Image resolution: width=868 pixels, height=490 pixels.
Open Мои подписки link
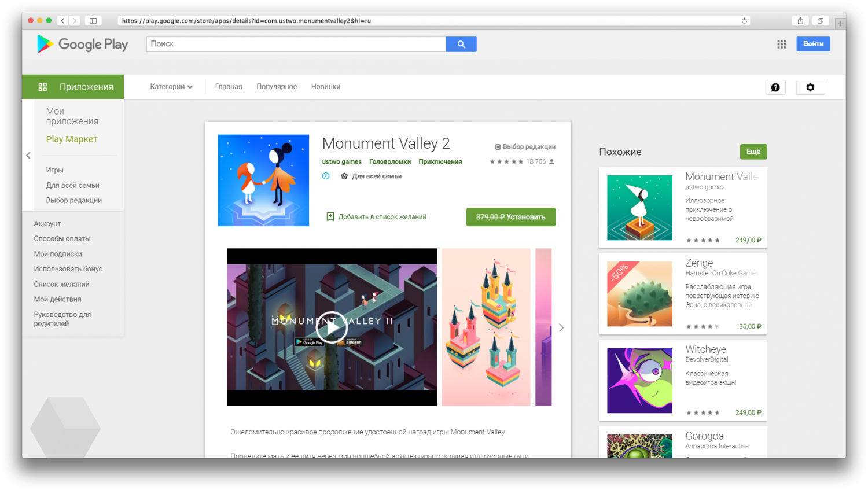[x=58, y=254]
